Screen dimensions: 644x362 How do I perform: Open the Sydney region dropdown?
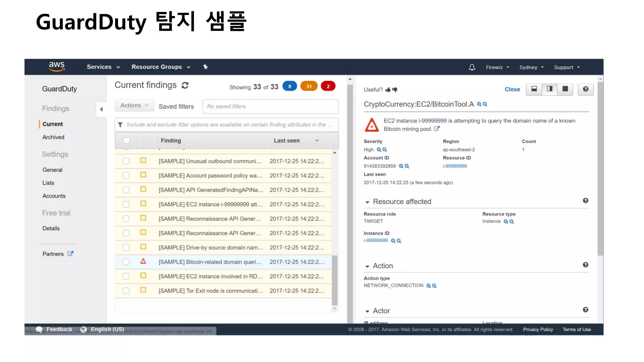[531, 67]
